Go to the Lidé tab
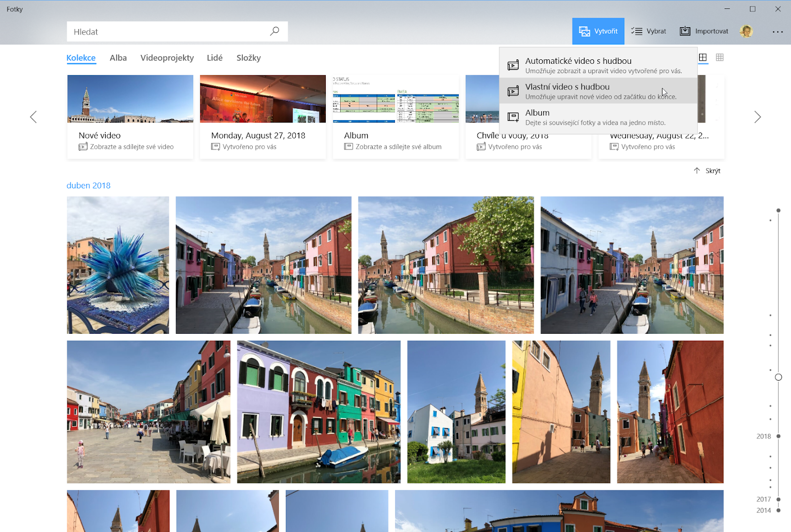 215,58
